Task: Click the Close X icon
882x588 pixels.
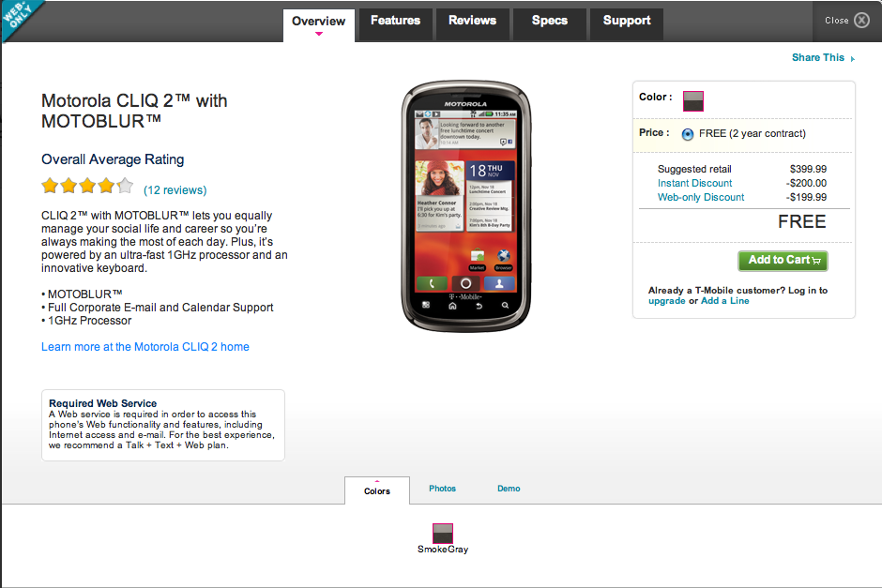Action: (861, 21)
